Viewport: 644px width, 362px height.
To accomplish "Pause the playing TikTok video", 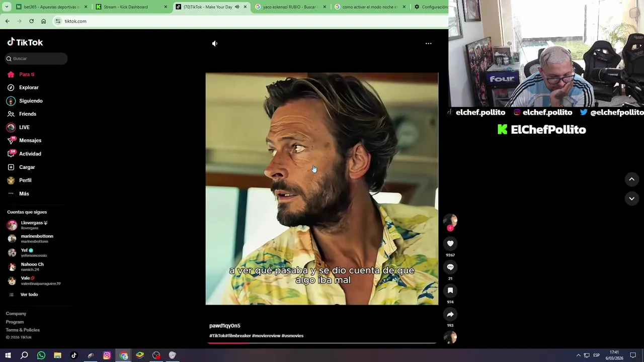I will coord(322,189).
